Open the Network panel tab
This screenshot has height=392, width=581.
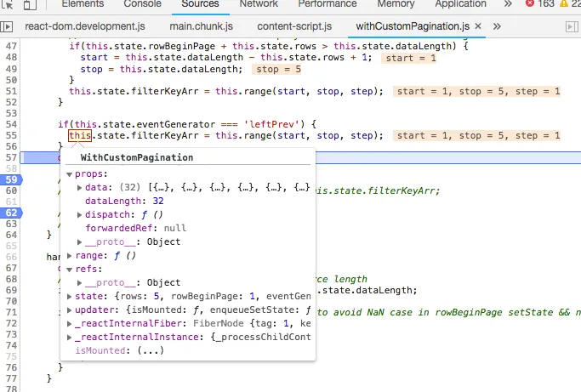pyautogui.click(x=259, y=3)
